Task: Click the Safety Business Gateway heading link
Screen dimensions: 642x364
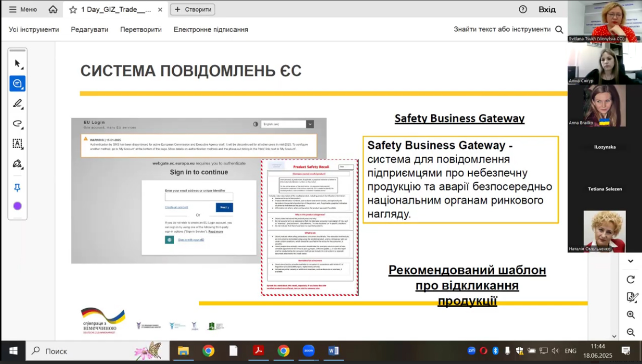Action: pyautogui.click(x=460, y=118)
